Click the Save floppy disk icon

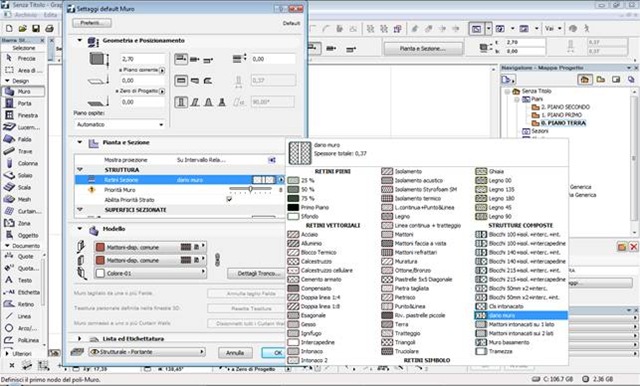pos(36,29)
